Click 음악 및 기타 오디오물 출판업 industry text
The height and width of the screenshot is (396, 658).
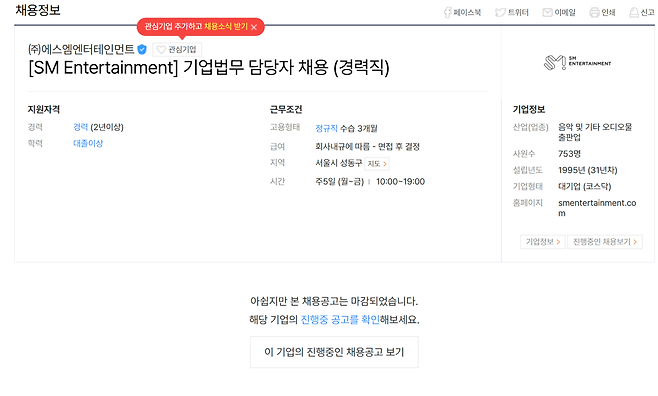coord(595,132)
